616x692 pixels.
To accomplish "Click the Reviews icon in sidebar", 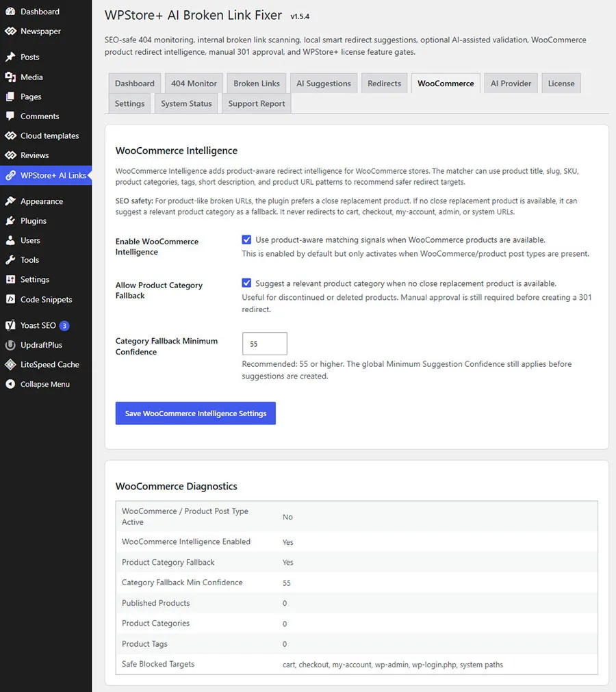I will (x=10, y=155).
